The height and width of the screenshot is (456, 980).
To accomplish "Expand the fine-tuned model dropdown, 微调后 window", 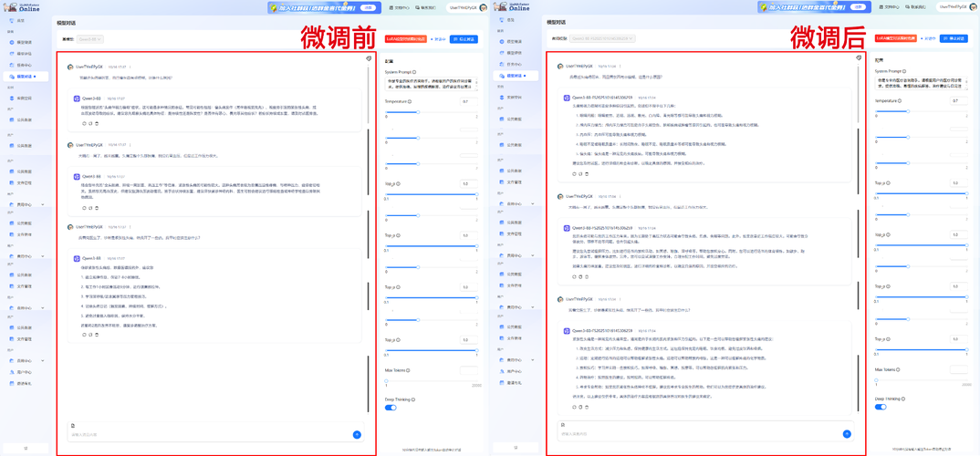I will click(x=602, y=38).
